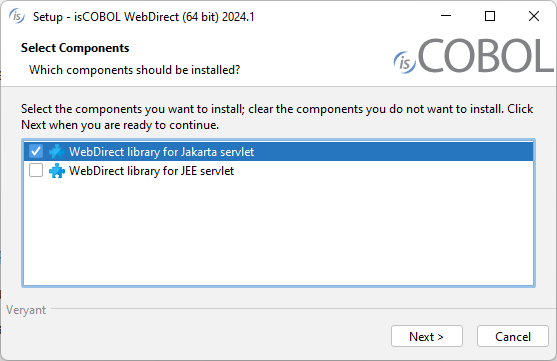
Task: Click the 'Which components should be installed?' text
Action: [x=134, y=70]
